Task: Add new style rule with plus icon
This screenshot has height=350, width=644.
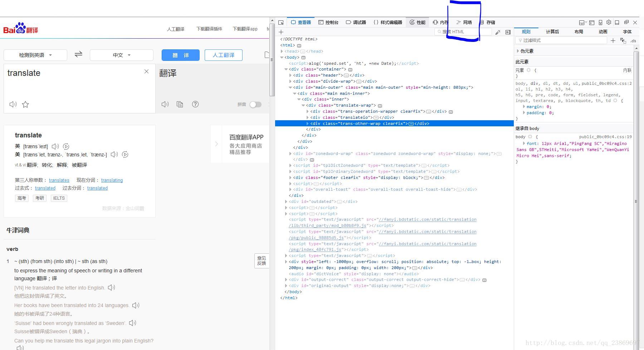Action: (613, 40)
